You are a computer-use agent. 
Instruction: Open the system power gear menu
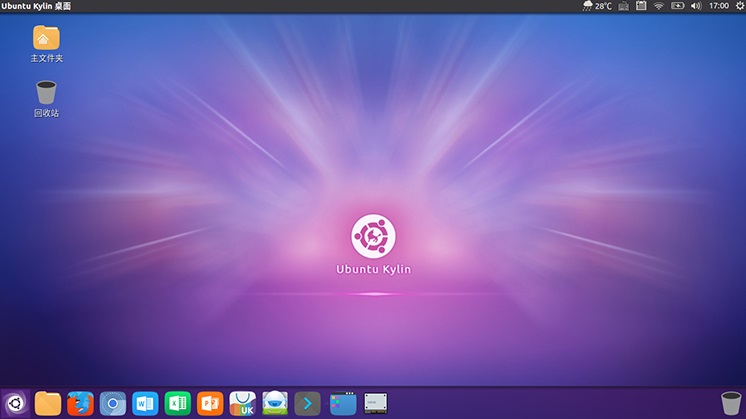tap(740, 6)
